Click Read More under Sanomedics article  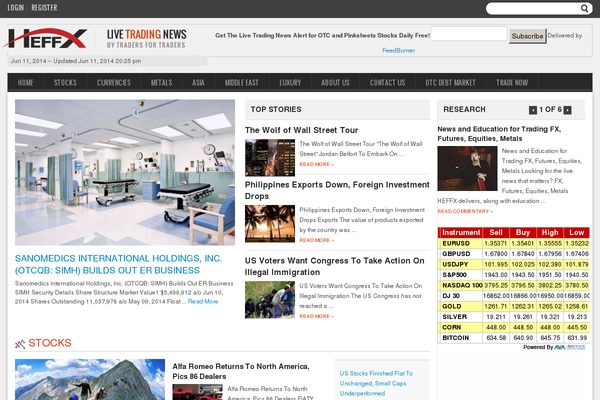click(203, 302)
